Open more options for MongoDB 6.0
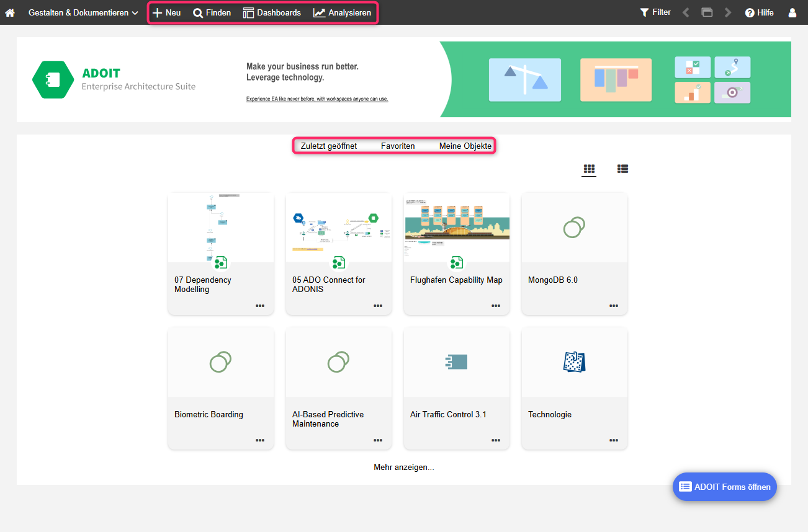808x532 pixels. point(614,306)
